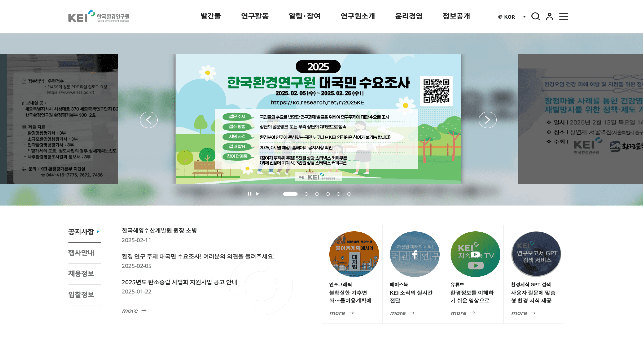Open the search magnifier icon
The image size is (644, 363).
coord(536,17)
